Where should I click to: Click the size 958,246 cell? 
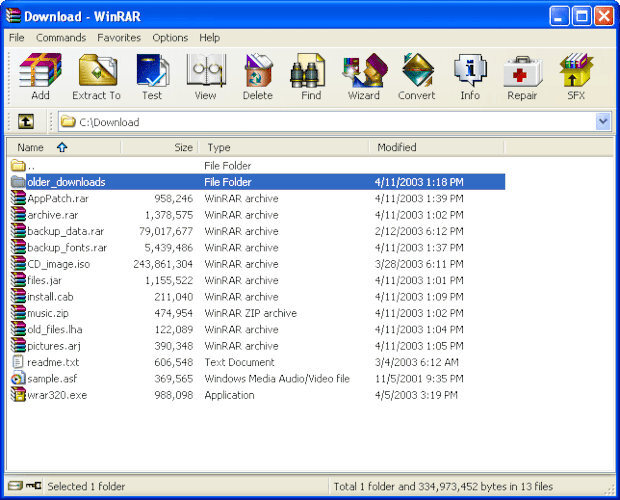[x=174, y=198]
